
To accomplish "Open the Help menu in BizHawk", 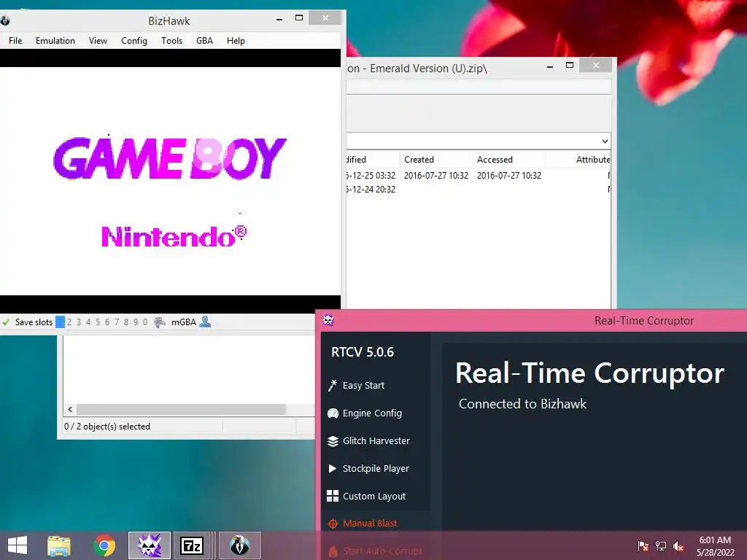I will [x=236, y=41].
